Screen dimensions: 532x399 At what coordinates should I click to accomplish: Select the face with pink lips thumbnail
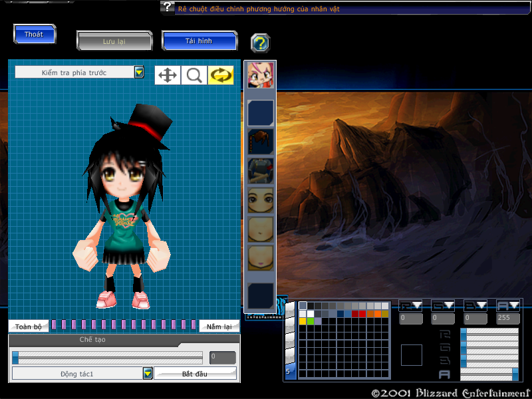click(260, 258)
